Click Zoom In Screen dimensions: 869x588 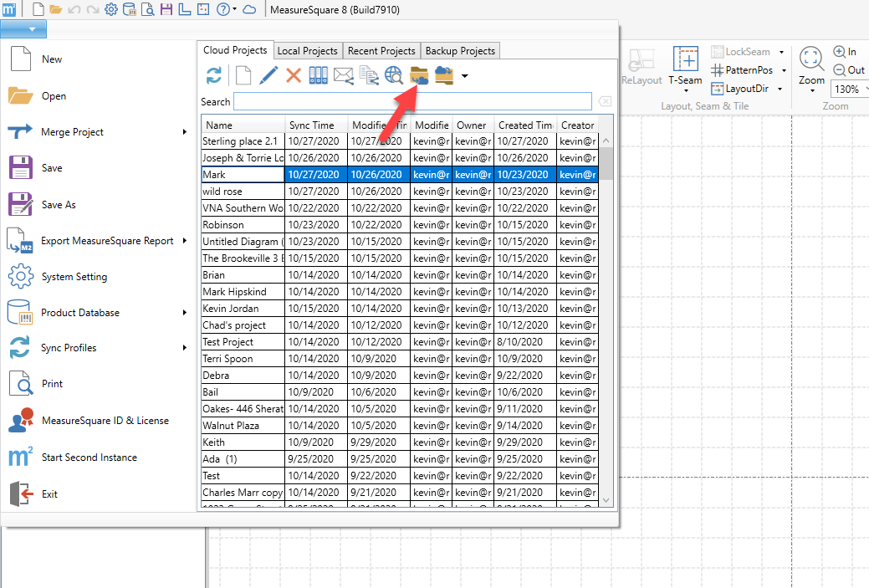point(846,52)
